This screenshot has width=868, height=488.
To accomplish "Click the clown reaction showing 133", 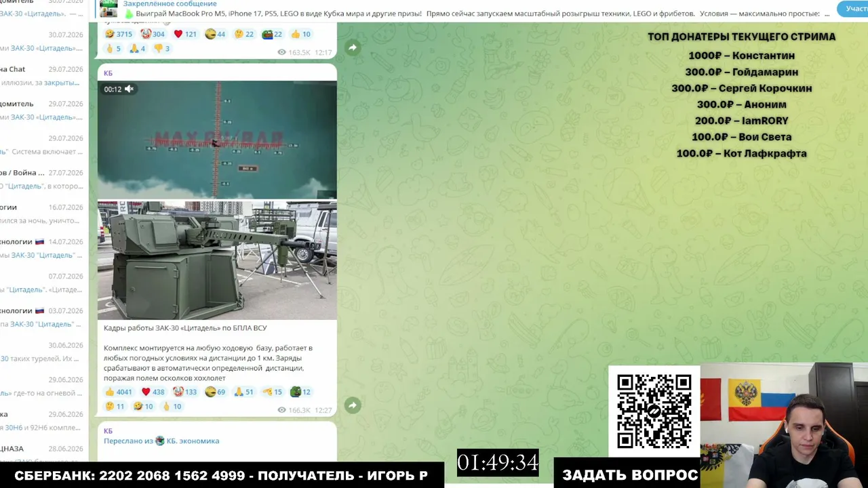I will 184,392.
